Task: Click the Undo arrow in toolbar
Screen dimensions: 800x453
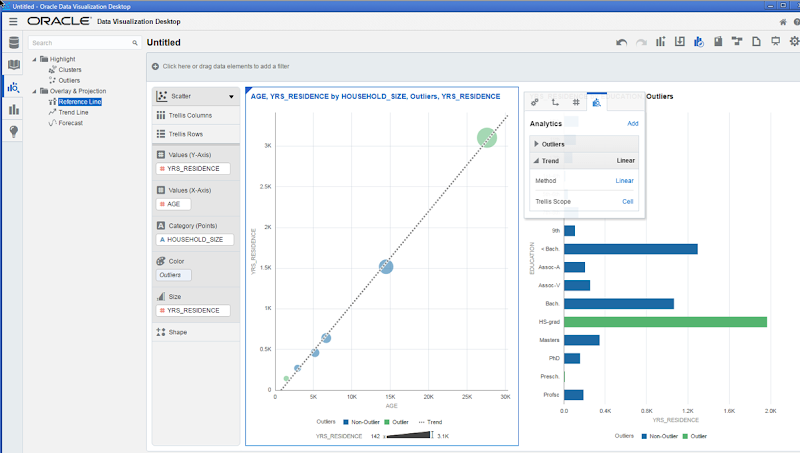Action: 621,42
